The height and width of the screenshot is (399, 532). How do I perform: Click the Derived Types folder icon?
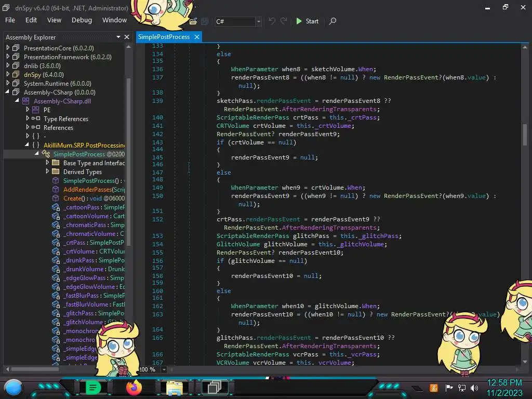tap(56, 171)
